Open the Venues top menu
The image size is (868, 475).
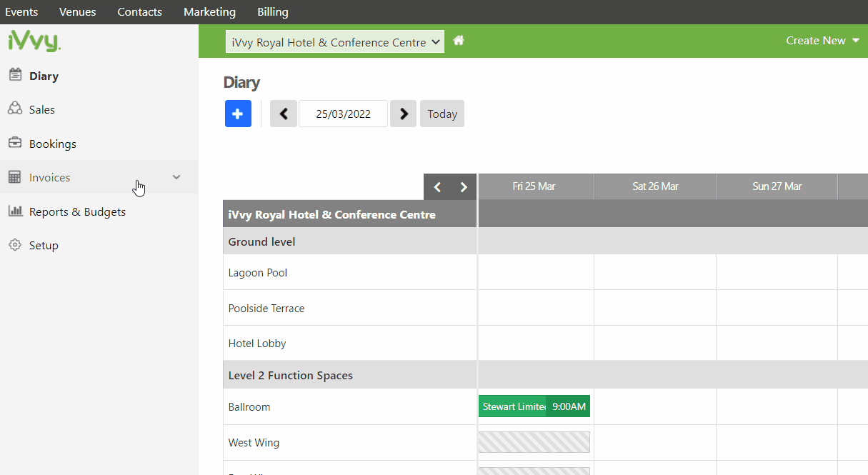78,12
